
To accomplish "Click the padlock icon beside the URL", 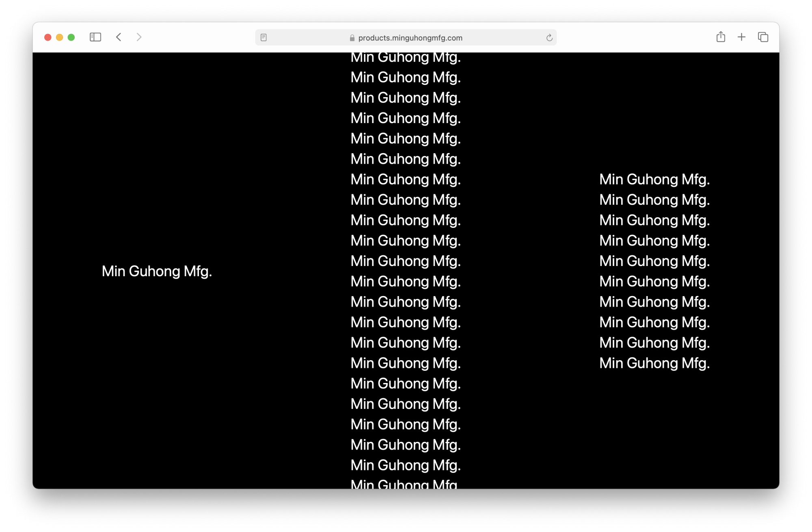I will coord(352,38).
